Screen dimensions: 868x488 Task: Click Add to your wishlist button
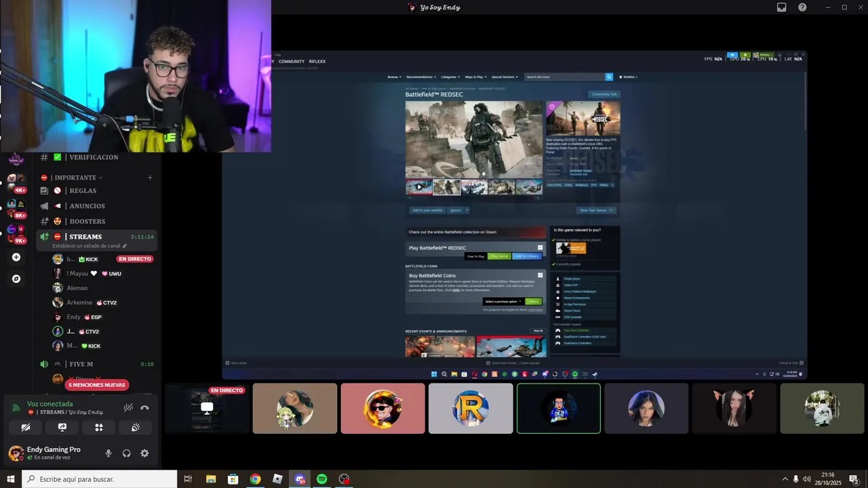coord(427,210)
